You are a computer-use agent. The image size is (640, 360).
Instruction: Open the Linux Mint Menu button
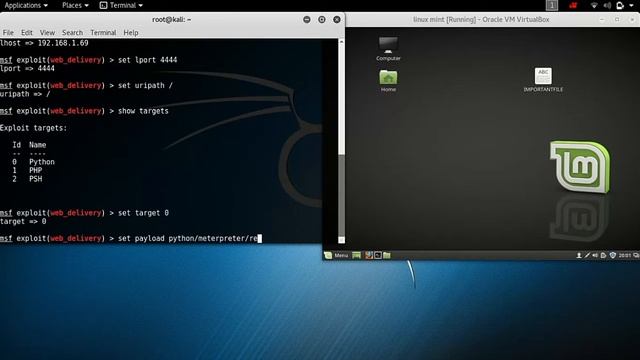tap(337, 256)
